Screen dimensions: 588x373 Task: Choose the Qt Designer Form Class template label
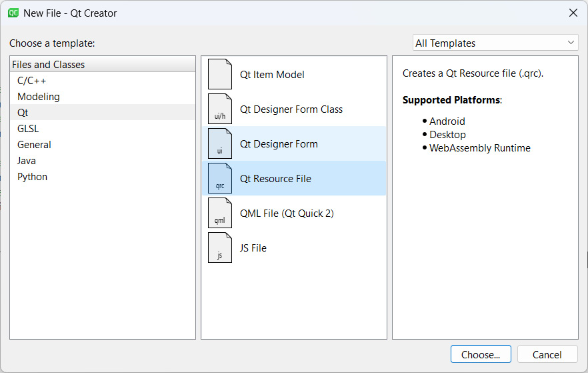coord(291,109)
